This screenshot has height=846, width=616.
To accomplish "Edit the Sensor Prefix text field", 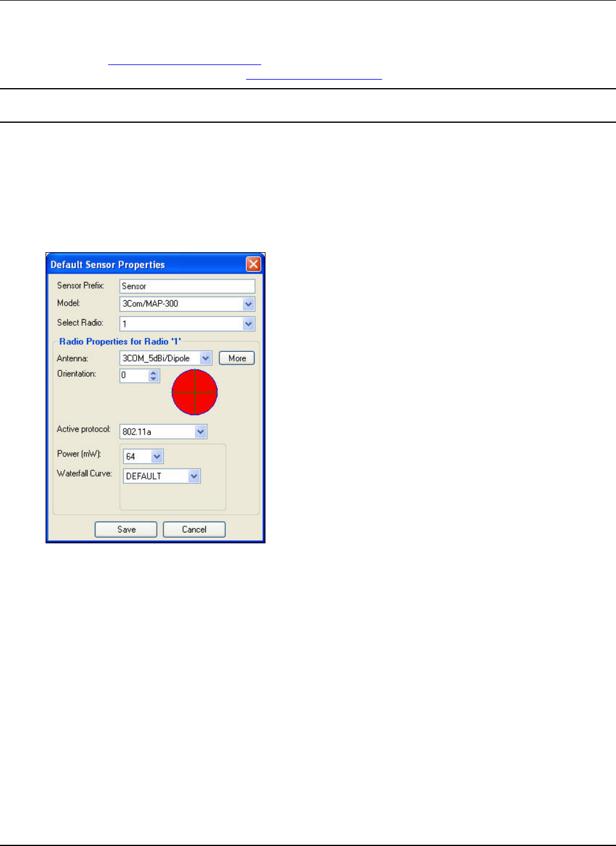I will (187, 286).
